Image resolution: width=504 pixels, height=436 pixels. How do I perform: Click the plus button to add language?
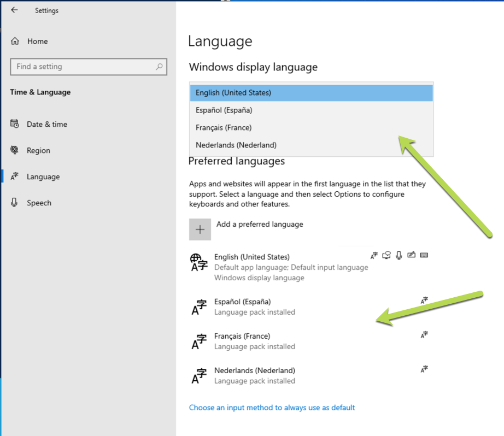pyautogui.click(x=200, y=229)
